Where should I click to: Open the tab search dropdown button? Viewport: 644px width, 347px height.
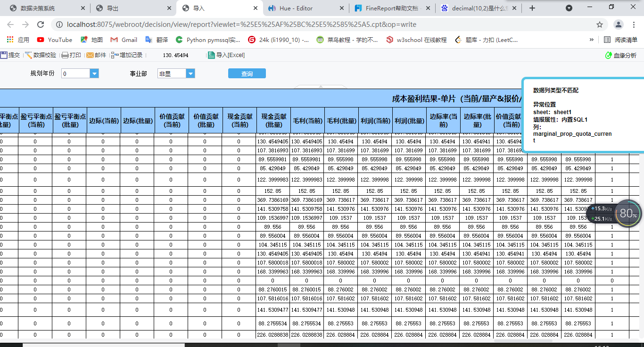(x=569, y=8)
